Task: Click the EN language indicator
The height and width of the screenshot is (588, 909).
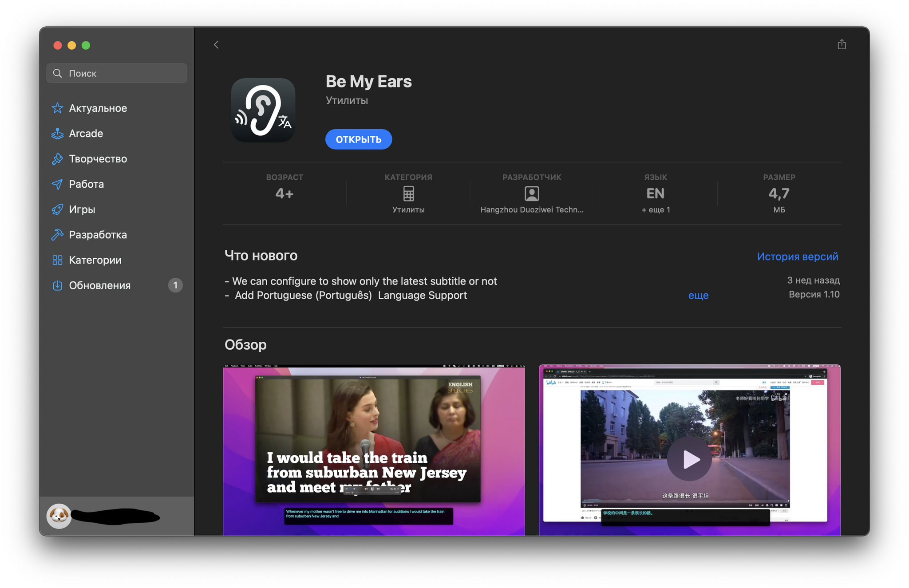Action: pyautogui.click(x=655, y=193)
